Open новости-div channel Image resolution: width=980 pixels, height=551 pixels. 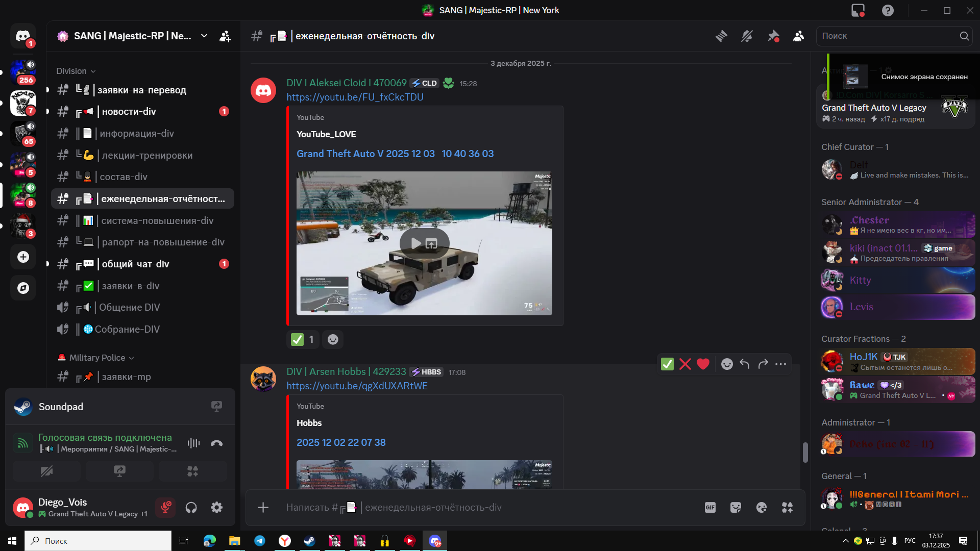coord(129,112)
